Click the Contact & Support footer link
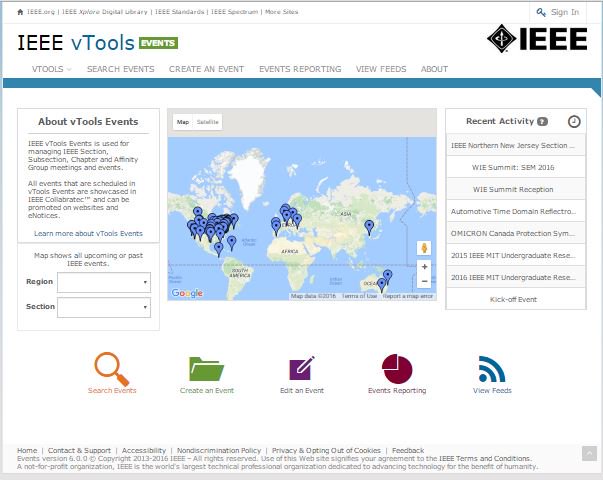The image size is (603, 480). 79,450
